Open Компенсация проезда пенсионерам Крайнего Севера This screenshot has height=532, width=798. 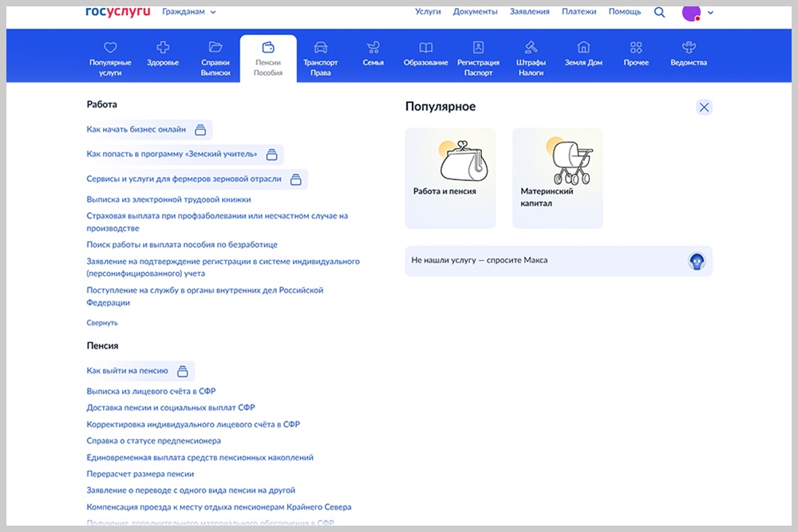[x=219, y=507]
